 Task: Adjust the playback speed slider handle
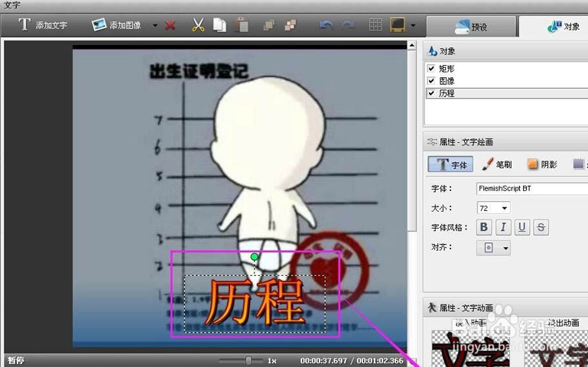(x=249, y=361)
